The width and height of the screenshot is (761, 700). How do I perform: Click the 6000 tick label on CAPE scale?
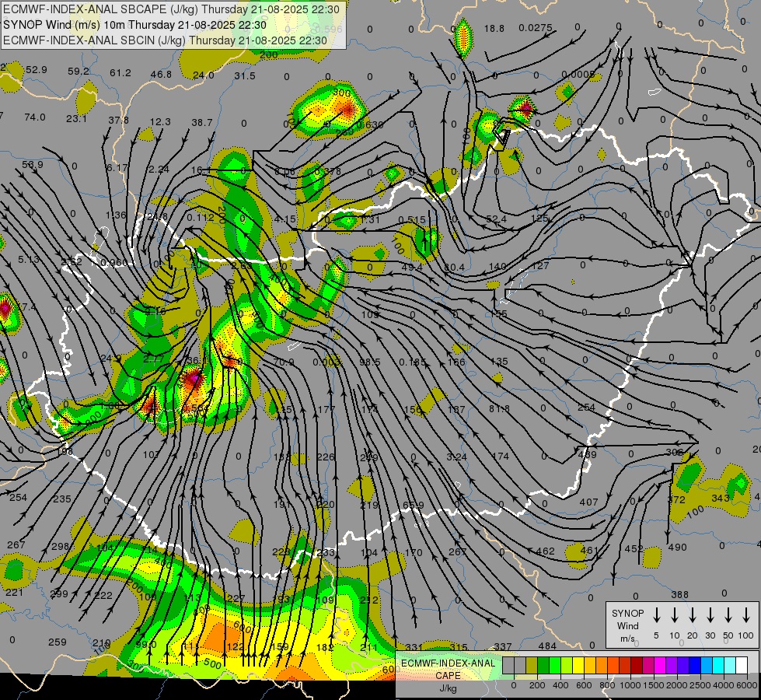point(746,685)
